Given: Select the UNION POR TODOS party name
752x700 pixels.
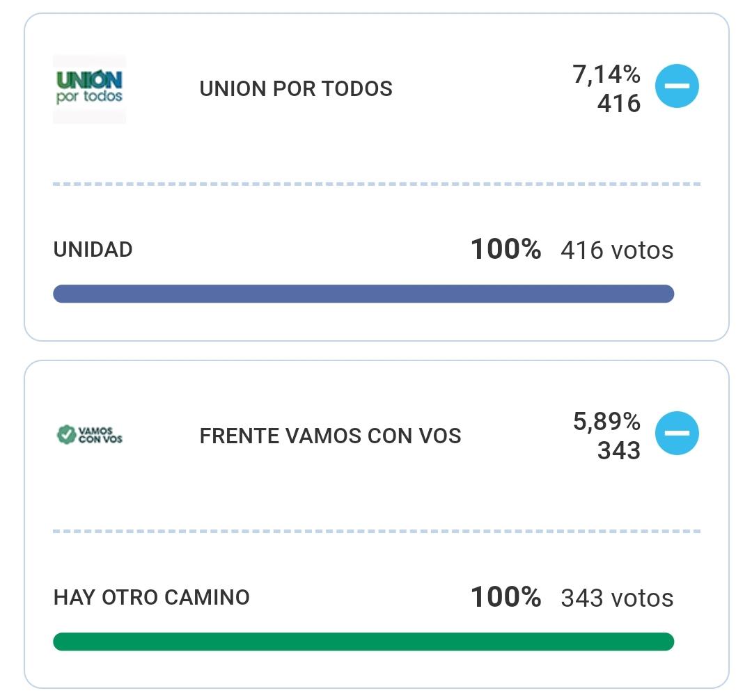Looking at the screenshot, I should click(x=296, y=89).
